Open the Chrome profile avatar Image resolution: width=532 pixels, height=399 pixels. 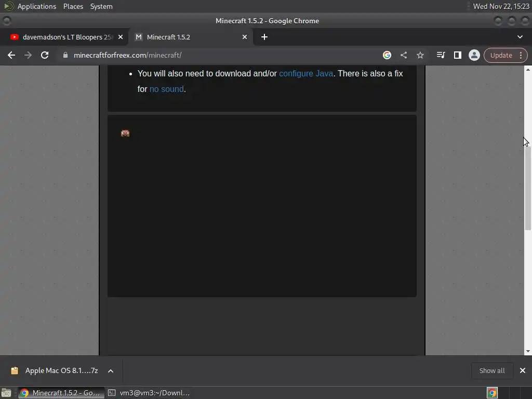474,55
